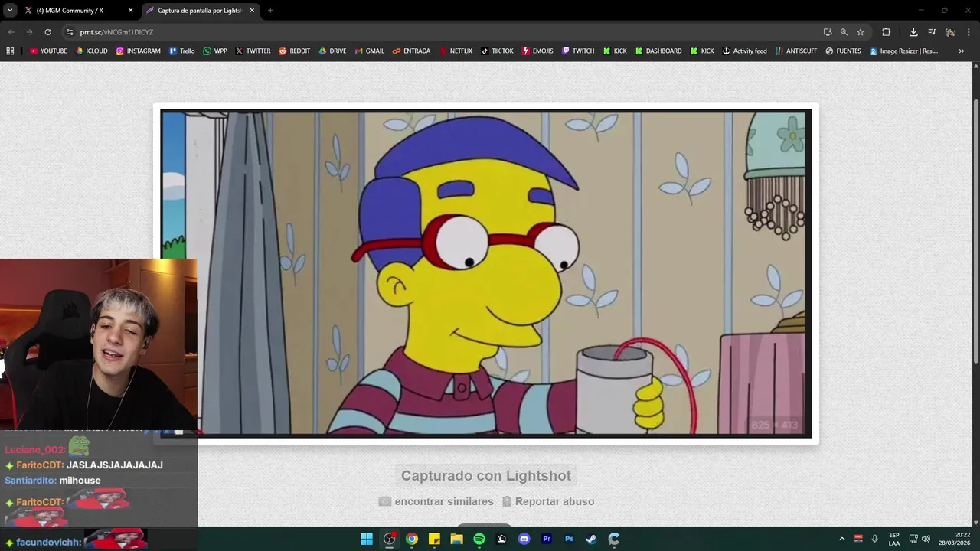Open the Trello bookmark
This screenshot has height=551, width=980.
point(182,51)
